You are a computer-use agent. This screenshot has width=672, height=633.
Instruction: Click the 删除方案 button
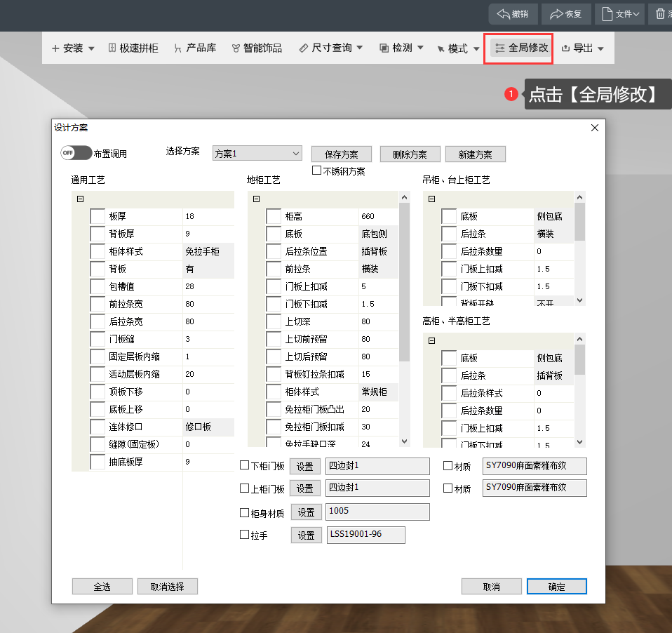click(x=410, y=154)
